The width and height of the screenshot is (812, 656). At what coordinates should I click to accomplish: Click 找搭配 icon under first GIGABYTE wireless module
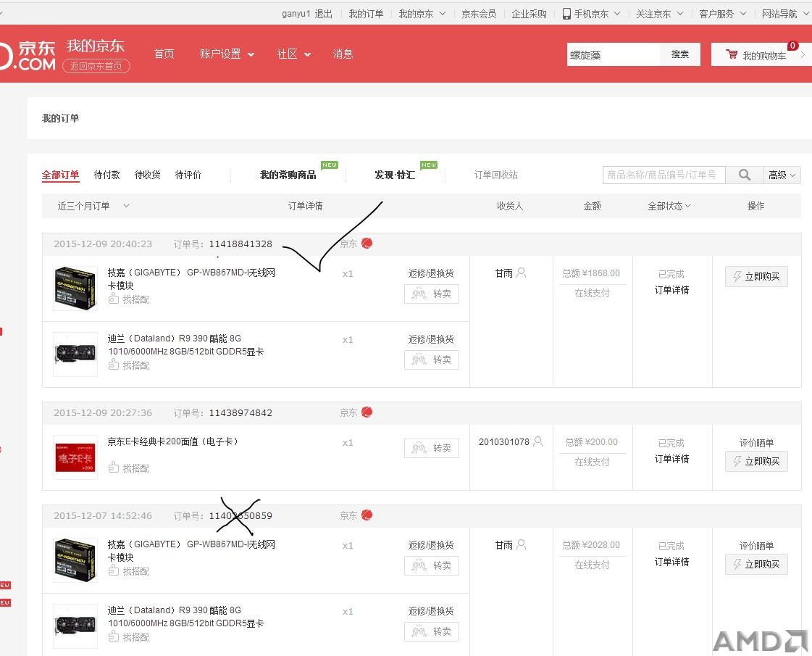(x=114, y=299)
